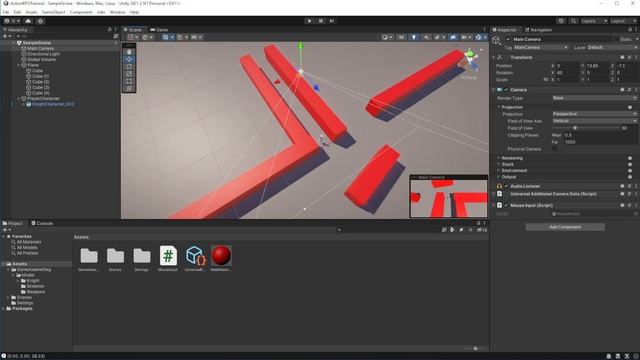Open the scene Gizmos dropdown
Viewport: 640px width, 360px height.
pos(481,37)
